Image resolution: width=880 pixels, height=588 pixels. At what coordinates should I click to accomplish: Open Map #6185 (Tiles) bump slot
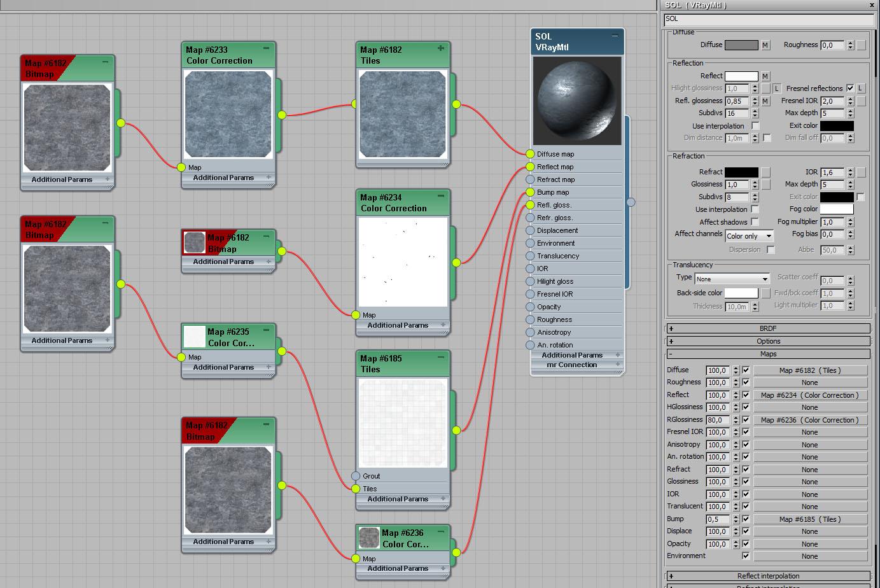(x=810, y=519)
